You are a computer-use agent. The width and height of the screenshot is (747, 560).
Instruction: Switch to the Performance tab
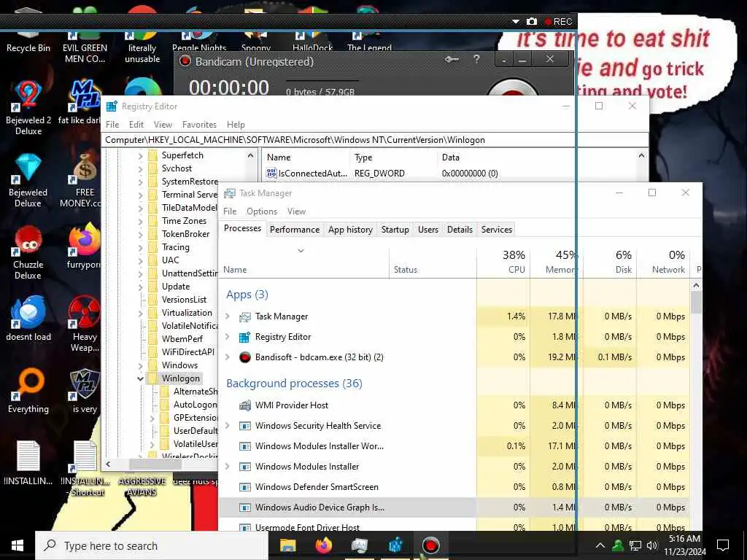coord(295,230)
